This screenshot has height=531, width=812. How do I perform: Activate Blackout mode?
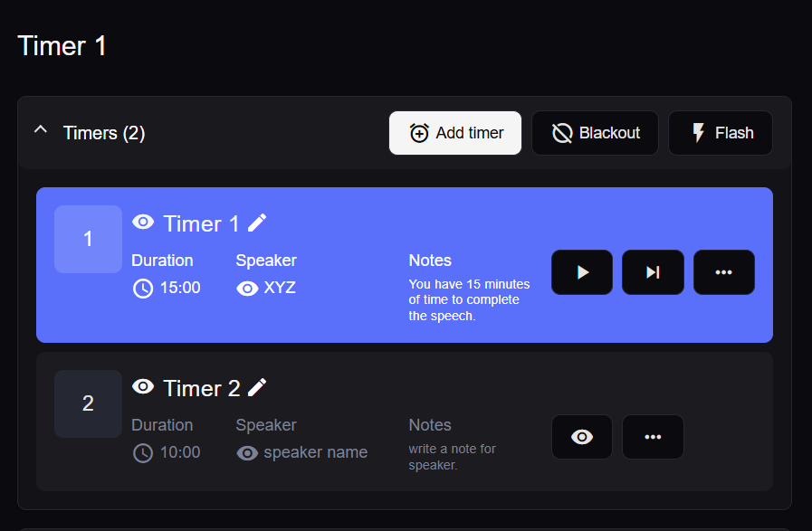point(595,133)
